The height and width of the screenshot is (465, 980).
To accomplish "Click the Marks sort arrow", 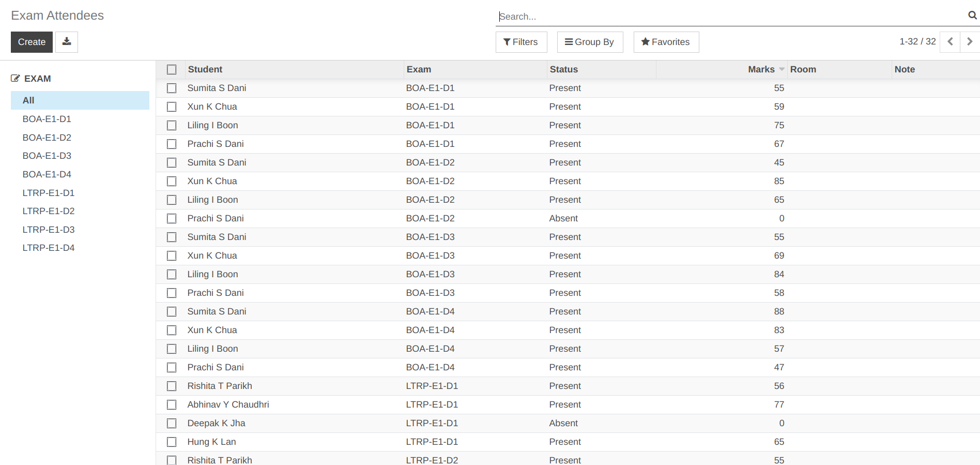I will 782,69.
